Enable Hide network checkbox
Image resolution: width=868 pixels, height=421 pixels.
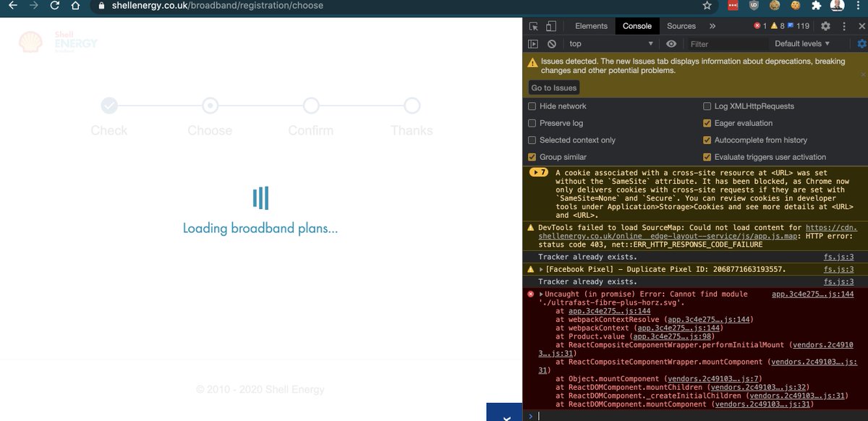[x=532, y=106]
